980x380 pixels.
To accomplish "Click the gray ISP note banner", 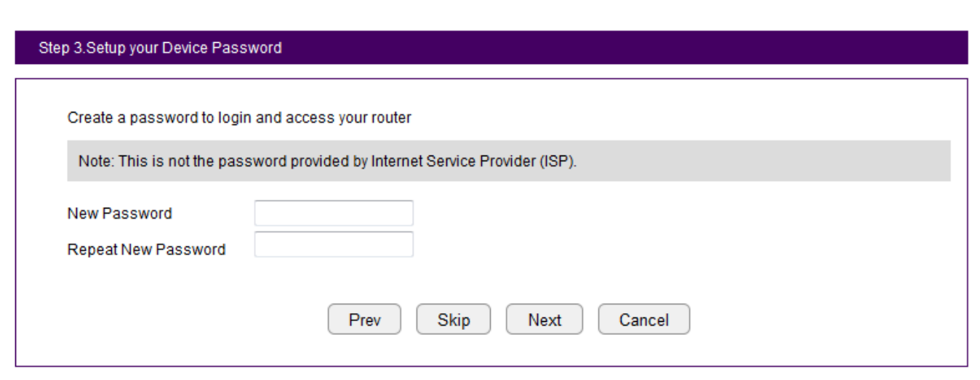I will tap(509, 161).
